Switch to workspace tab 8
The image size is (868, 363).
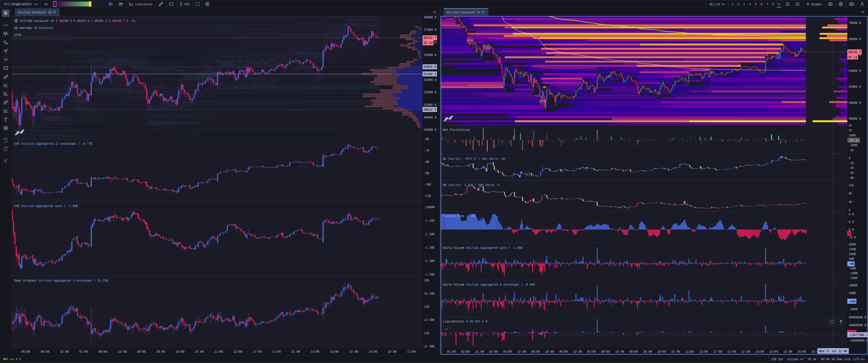coord(773,4)
